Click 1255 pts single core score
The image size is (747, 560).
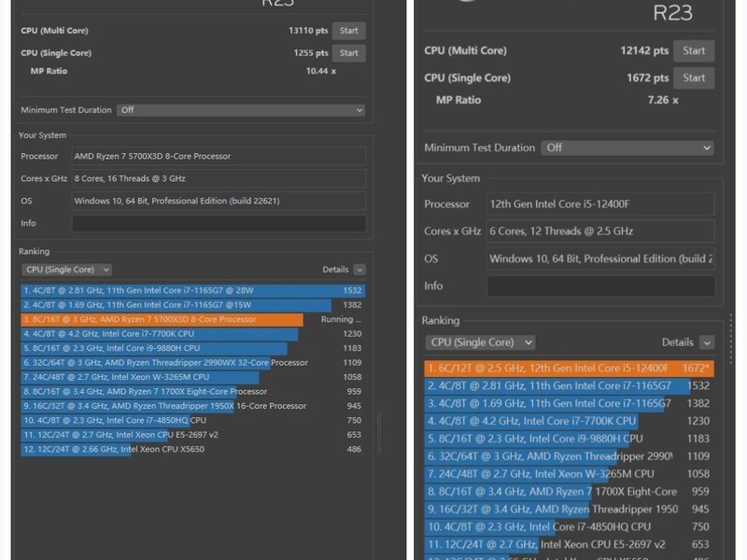tap(311, 53)
